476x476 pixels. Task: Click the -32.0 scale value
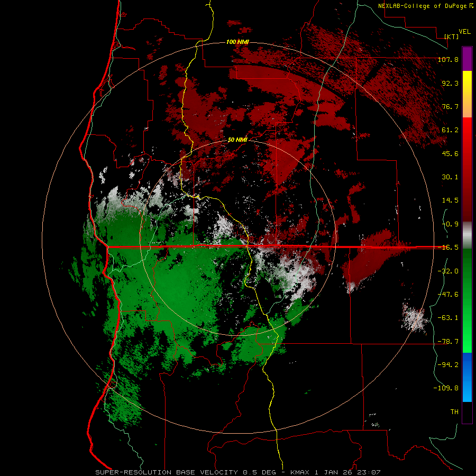tap(448, 271)
